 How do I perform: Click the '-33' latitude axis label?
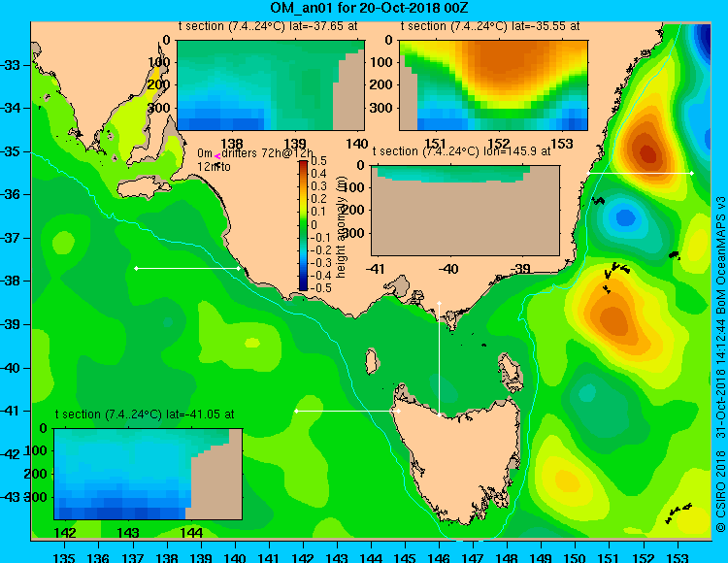click(11, 65)
